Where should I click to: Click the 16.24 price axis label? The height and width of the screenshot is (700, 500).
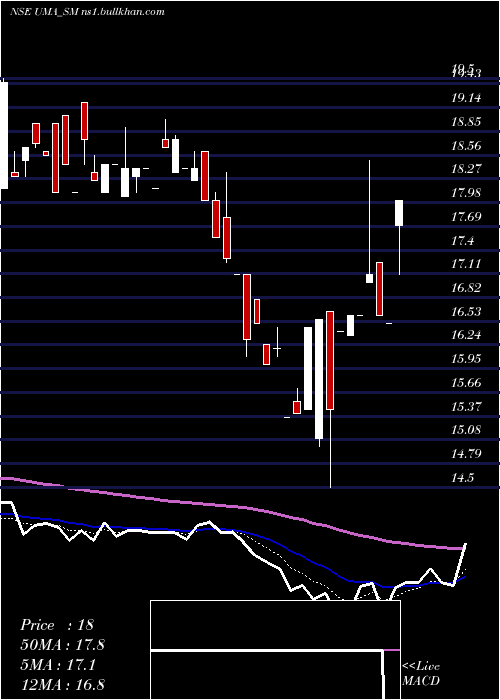[x=466, y=335]
